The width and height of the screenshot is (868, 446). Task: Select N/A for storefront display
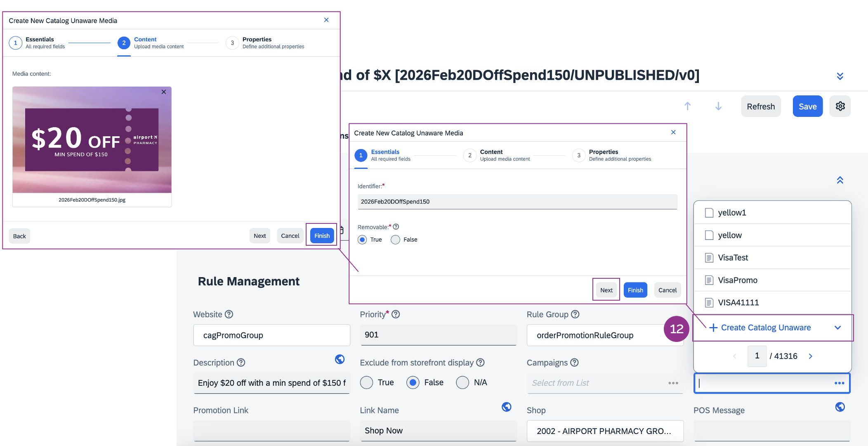tap(462, 382)
